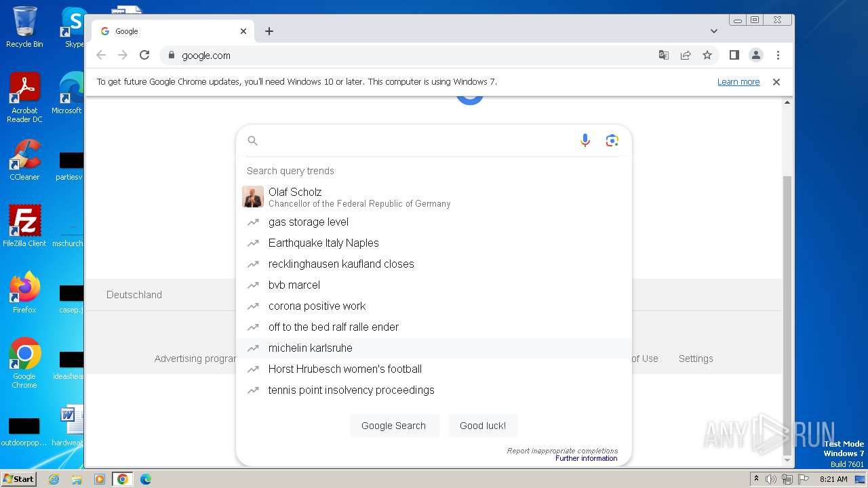This screenshot has height=488, width=868.
Task: Open the tab search dropdown arrow
Action: click(x=714, y=31)
